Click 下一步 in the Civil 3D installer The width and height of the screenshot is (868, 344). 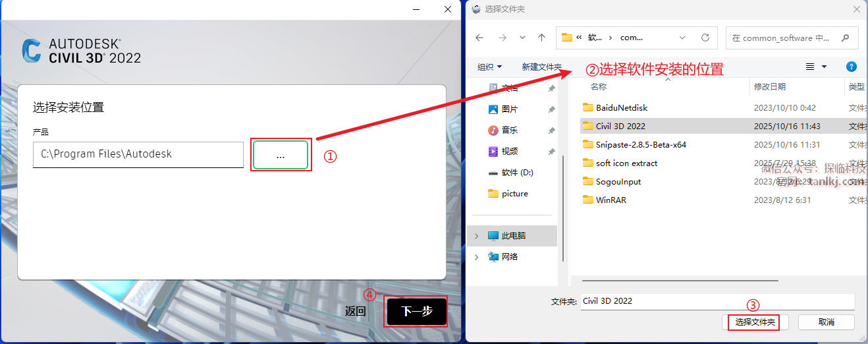click(x=416, y=311)
